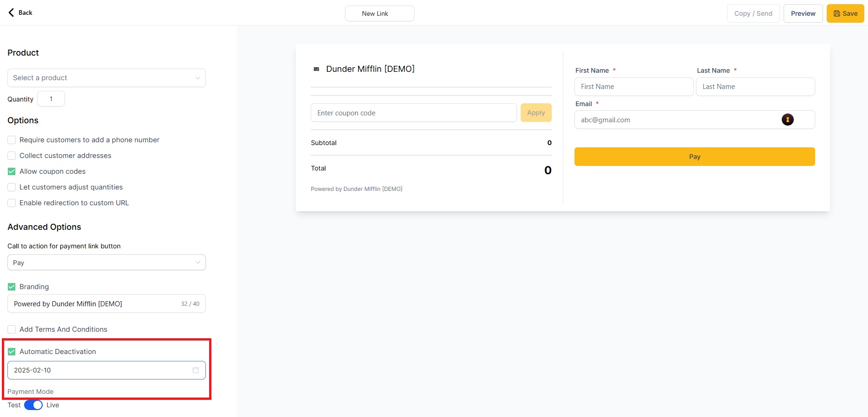
Task: Check Enable redirection to custom URL
Action: [x=12, y=203]
